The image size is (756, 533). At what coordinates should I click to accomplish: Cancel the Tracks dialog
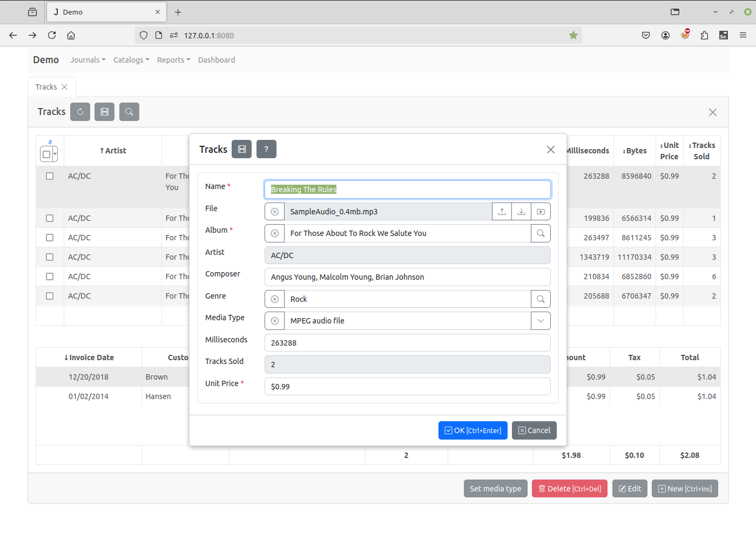point(534,430)
